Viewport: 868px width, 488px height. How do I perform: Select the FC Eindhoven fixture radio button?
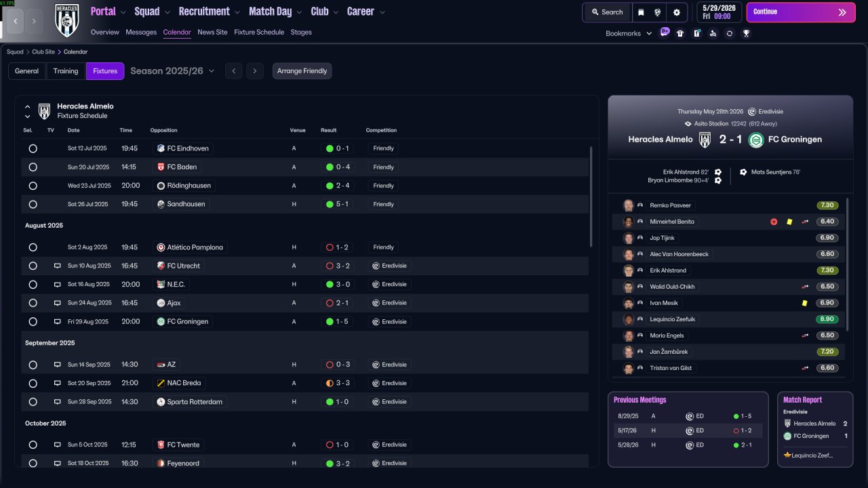coord(33,148)
